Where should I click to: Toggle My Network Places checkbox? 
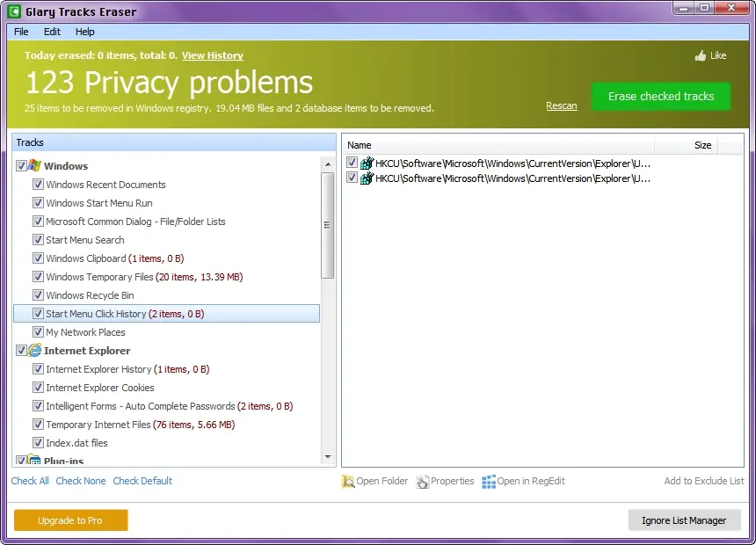(38, 331)
